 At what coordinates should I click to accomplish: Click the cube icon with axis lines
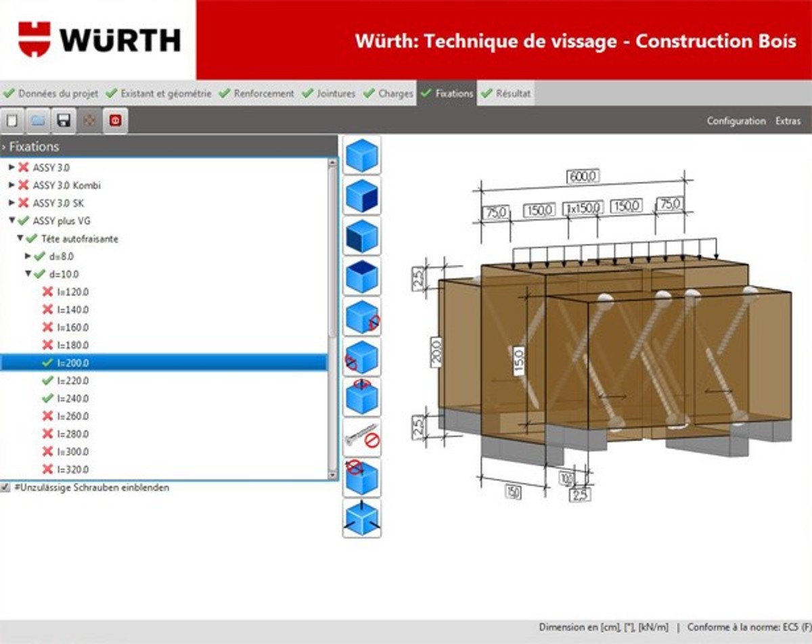362,518
